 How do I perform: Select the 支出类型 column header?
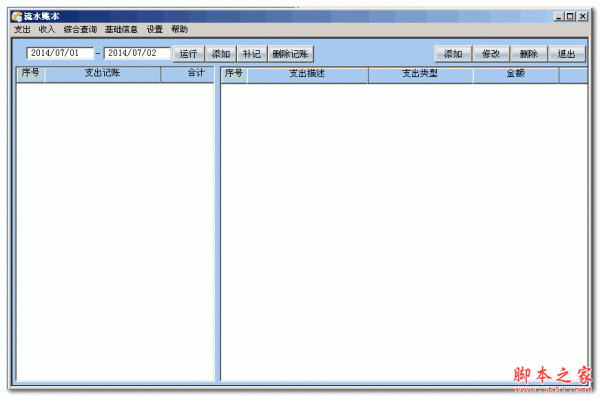[421, 75]
